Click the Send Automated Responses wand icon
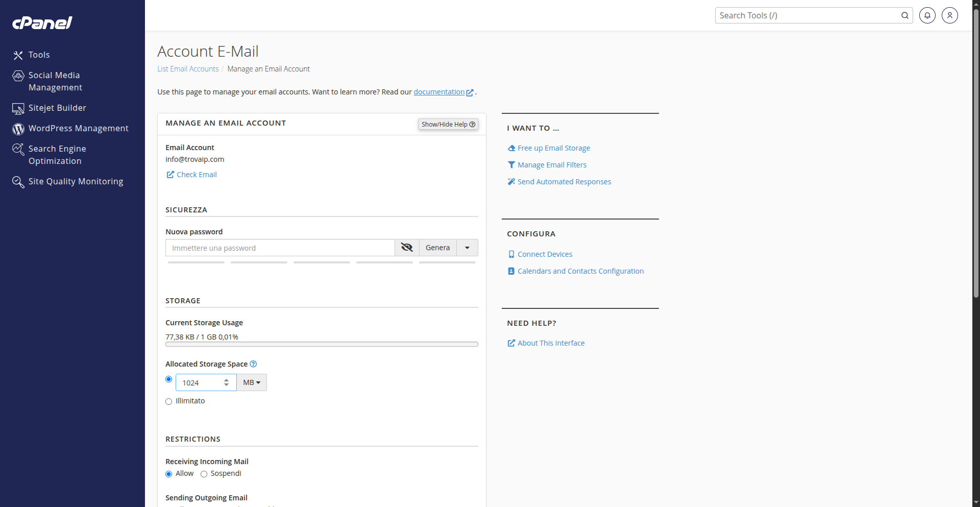 (511, 182)
